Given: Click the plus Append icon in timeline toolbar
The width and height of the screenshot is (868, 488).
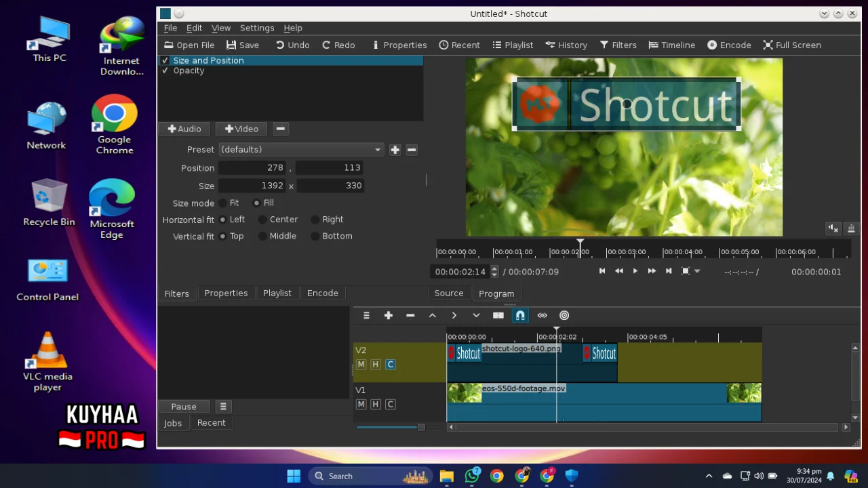Looking at the screenshot, I should 389,315.
